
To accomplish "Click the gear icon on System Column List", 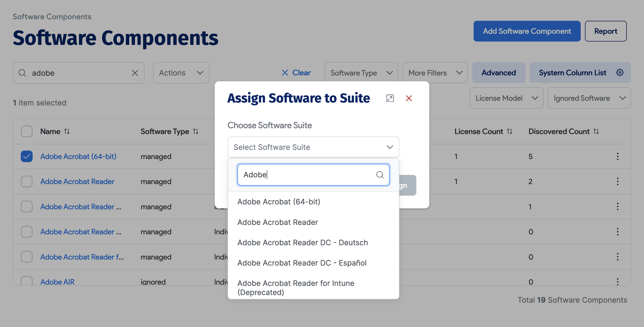I will (x=620, y=72).
